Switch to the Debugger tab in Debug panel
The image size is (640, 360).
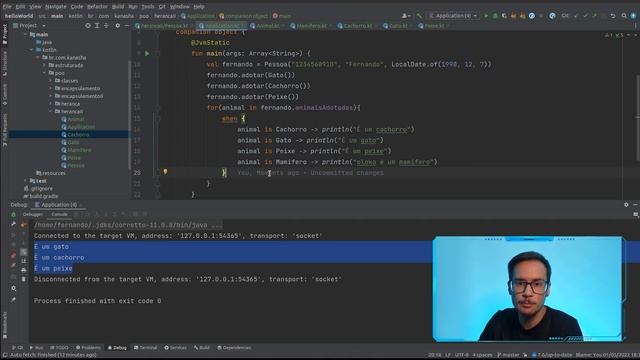(33, 214)
